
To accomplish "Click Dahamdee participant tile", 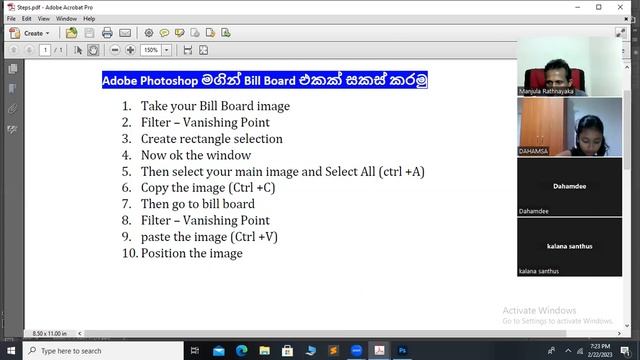I will pyautogui.click(x=569, y=187).
